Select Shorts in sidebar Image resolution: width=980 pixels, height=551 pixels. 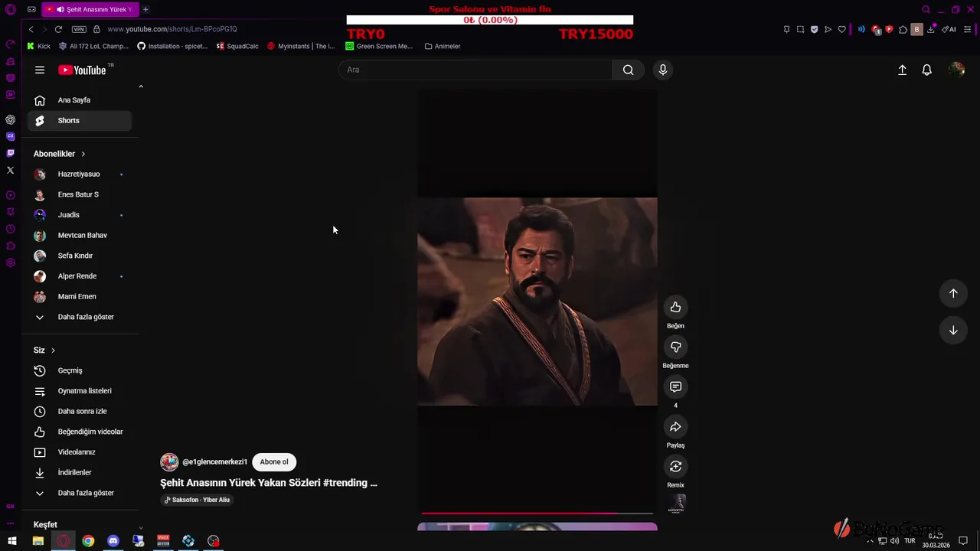[x=80, y=120]
